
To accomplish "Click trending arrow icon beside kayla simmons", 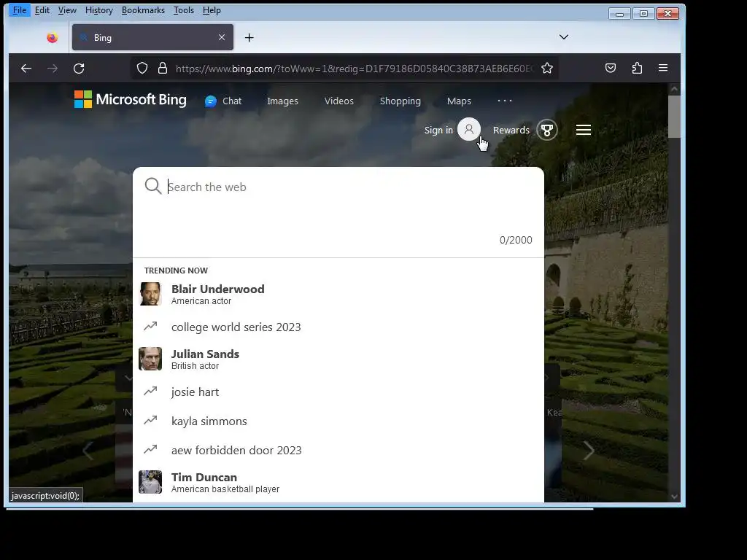I will coord(150,420).
